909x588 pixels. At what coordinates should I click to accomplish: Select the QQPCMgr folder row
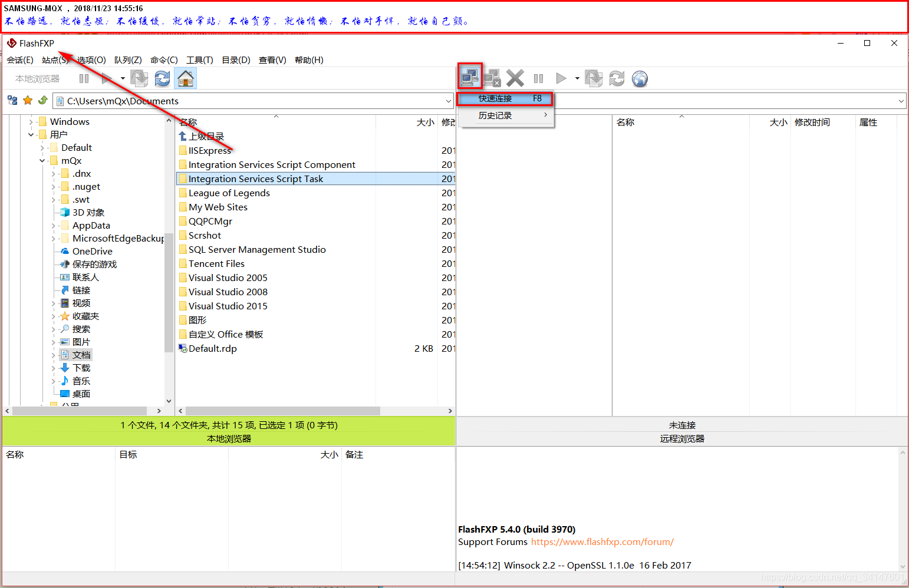click(x=315, y=221)
